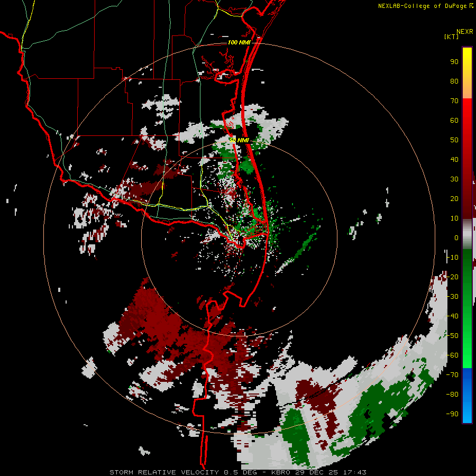The height and width of the screenshot is (476, 476).
Task: Click the NEXLAB-College of DuPage label
Action: coord(423,6)
